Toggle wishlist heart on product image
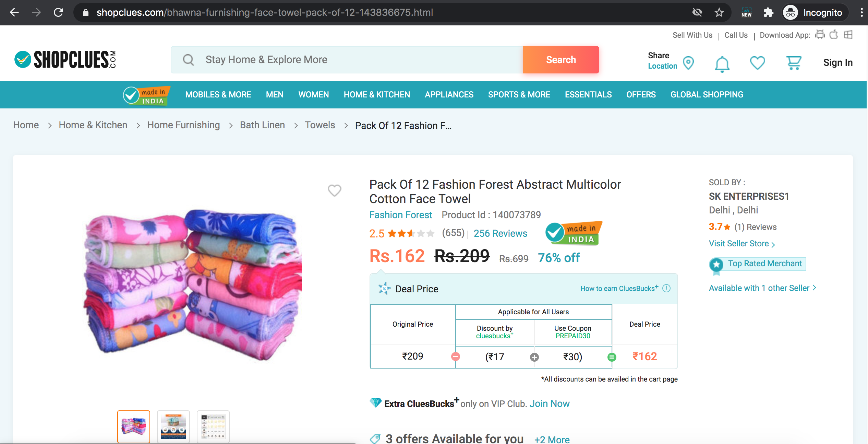The width and height of the screenshot is (868, 444). 334,190
